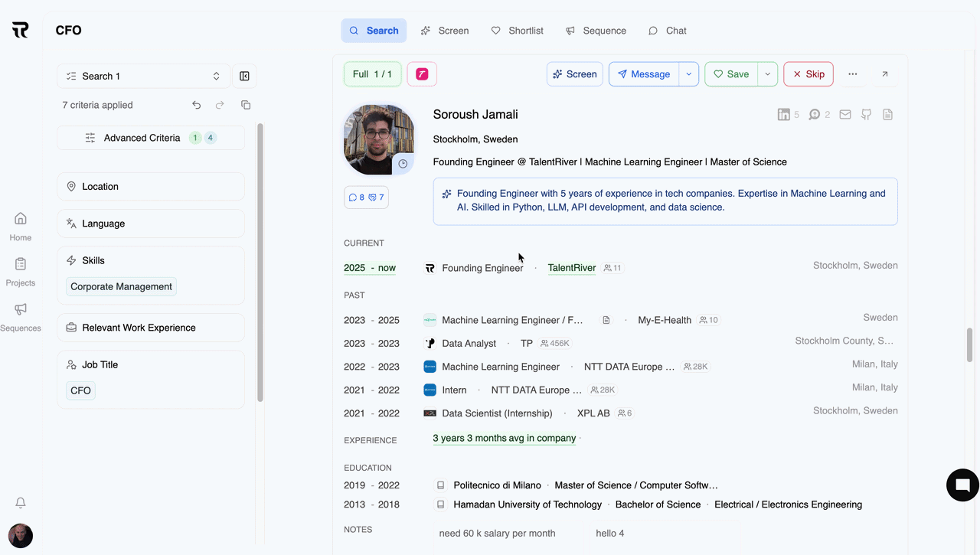Click the clock badge on profile photo
Viewport: 980px width, 555px height.
403,164
